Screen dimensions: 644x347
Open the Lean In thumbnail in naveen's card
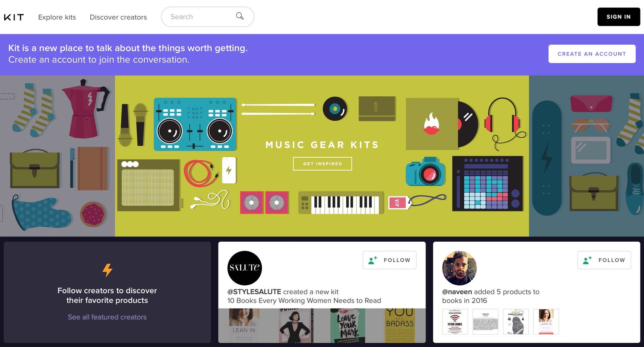[546, 322]
